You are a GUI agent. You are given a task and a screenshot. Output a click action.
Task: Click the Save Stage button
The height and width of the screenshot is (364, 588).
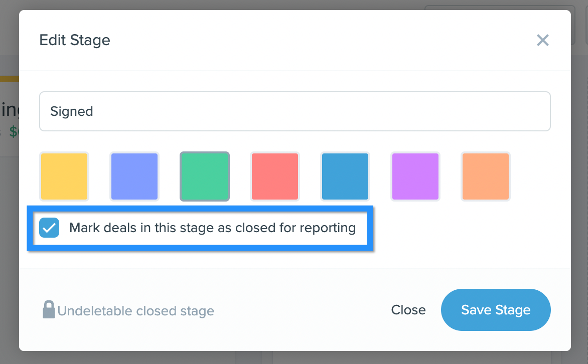(496, 310)
